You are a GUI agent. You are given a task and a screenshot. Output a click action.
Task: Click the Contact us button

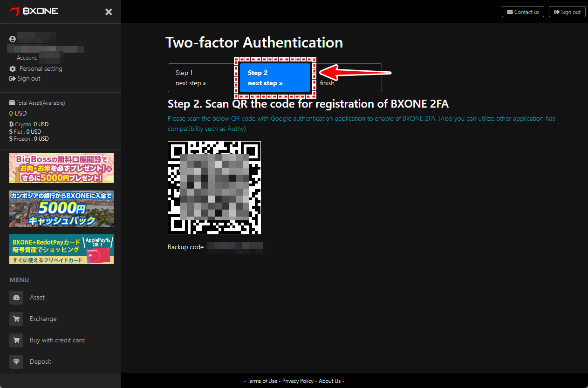click(x=523, y=12)
